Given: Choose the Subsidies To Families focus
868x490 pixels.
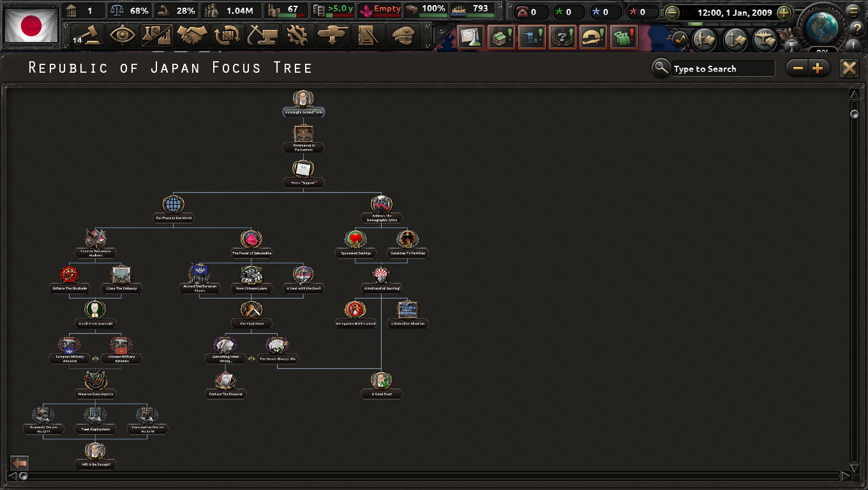Looking at the screenshot, I should click(407, 244).
